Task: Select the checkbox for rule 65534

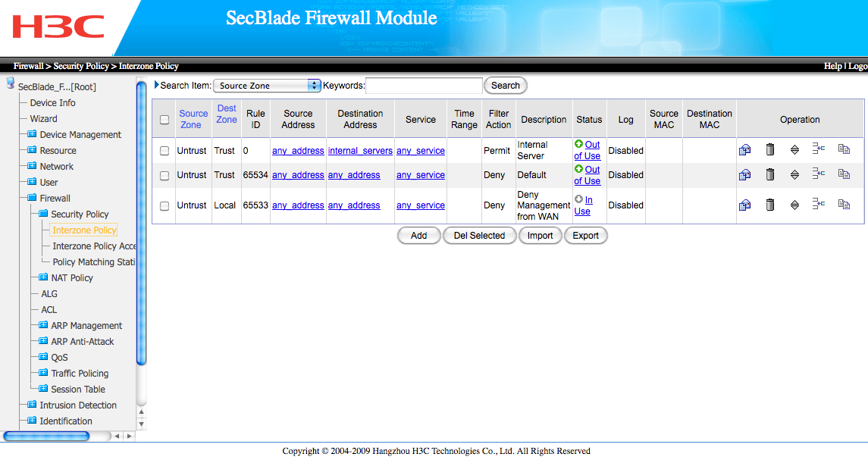Action: [165, 175]
